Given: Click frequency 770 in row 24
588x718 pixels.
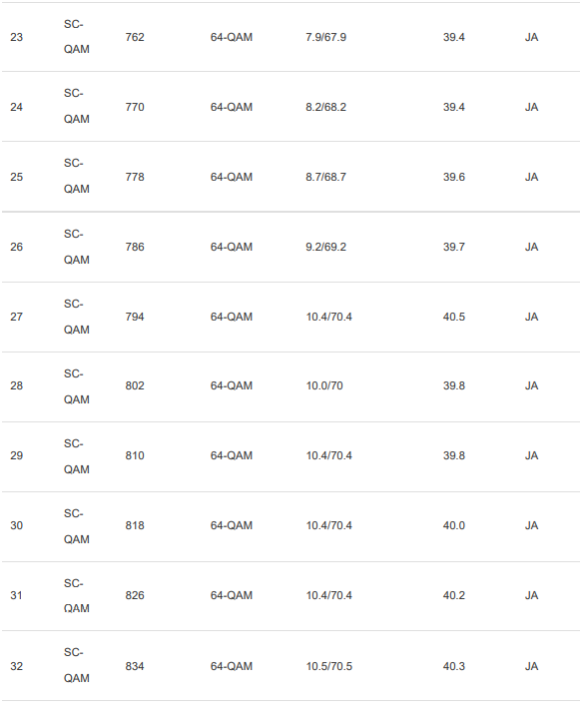Looking at the screenshot, I should [135, 107].
